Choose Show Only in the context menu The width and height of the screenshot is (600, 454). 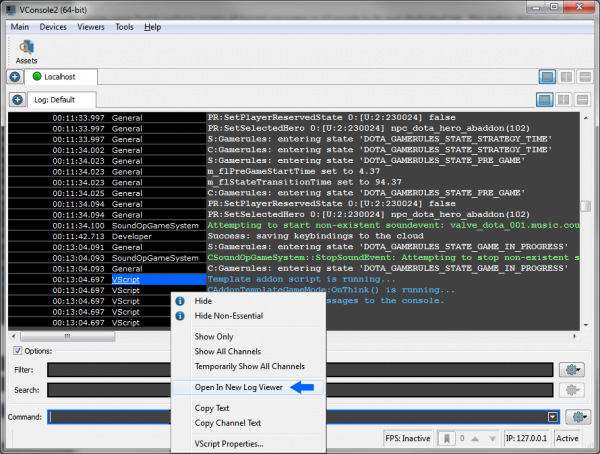tap(248, 336)
